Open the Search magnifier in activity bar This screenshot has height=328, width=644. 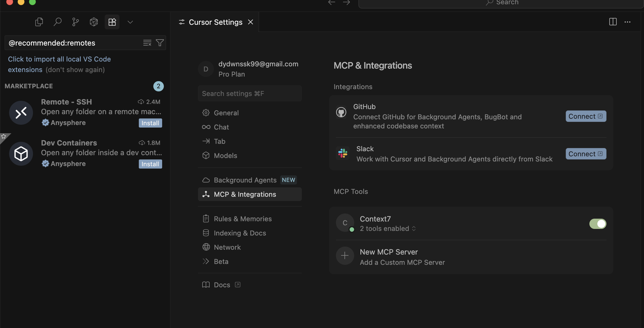57,22
